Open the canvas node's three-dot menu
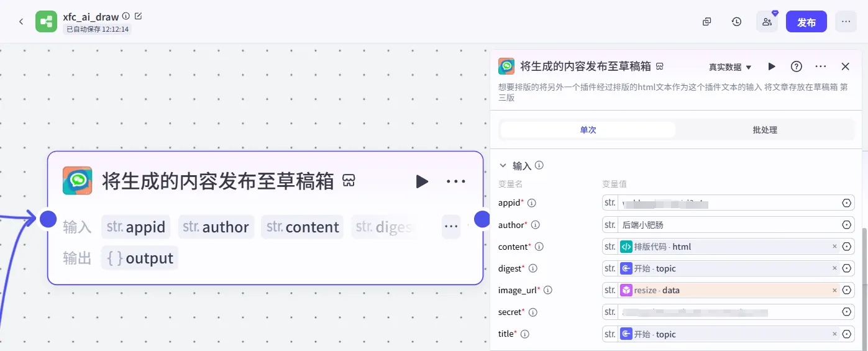 pyautogui.click(x=456, y=181)
